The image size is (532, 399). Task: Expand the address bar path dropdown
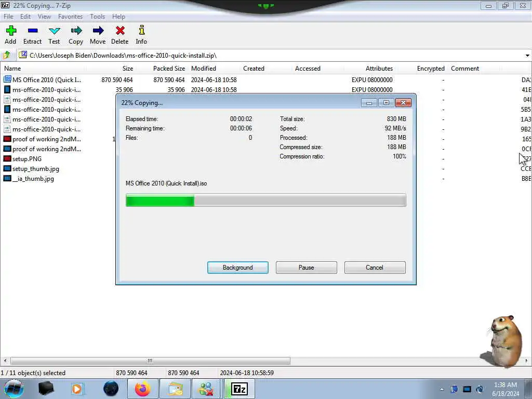pos(527,55)
